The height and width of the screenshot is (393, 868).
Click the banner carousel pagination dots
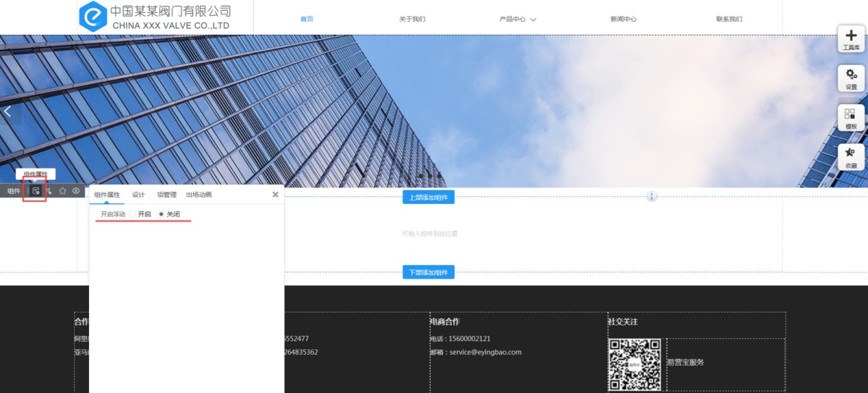pos(429,176)
